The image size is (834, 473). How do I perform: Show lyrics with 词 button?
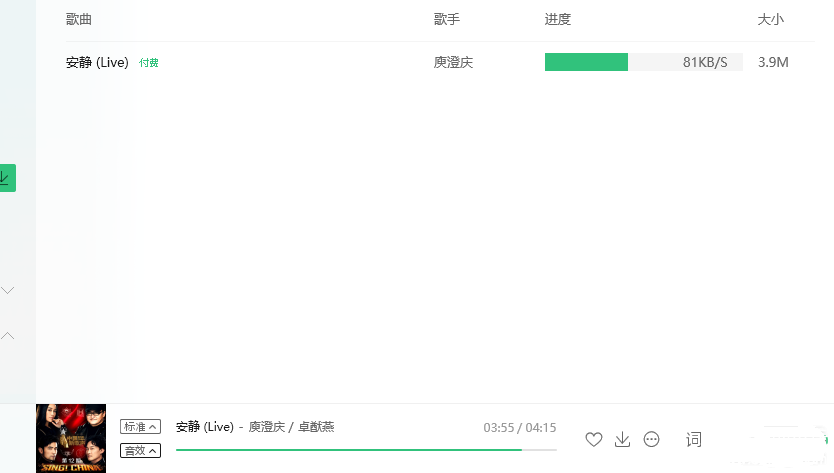[x=694, y=439]
